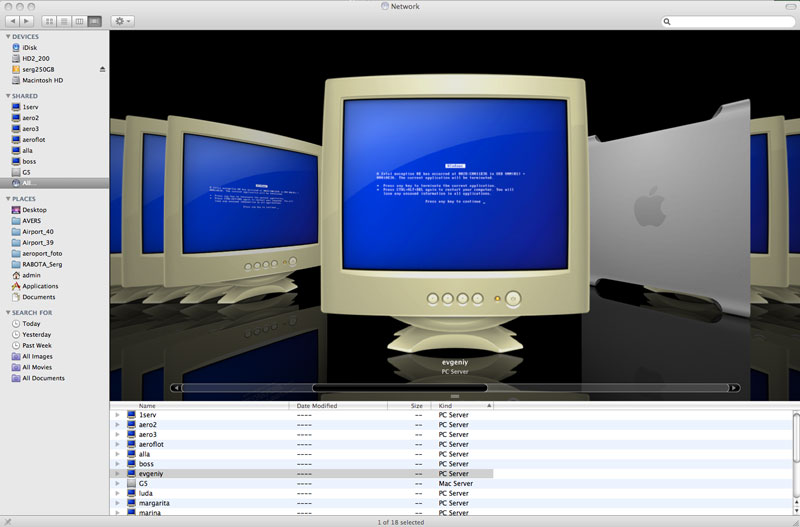Viewport: 800px width, 527px height.
Task: Collapse the SEARCH FOR sidebar section
Action: pos(8,313)
